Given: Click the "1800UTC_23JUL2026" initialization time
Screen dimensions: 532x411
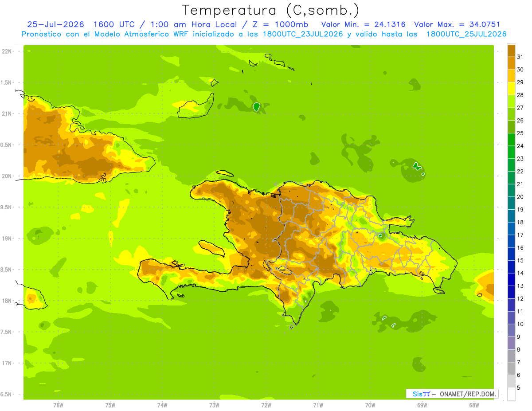Looking at the screenshot, I should coord(303,34).
